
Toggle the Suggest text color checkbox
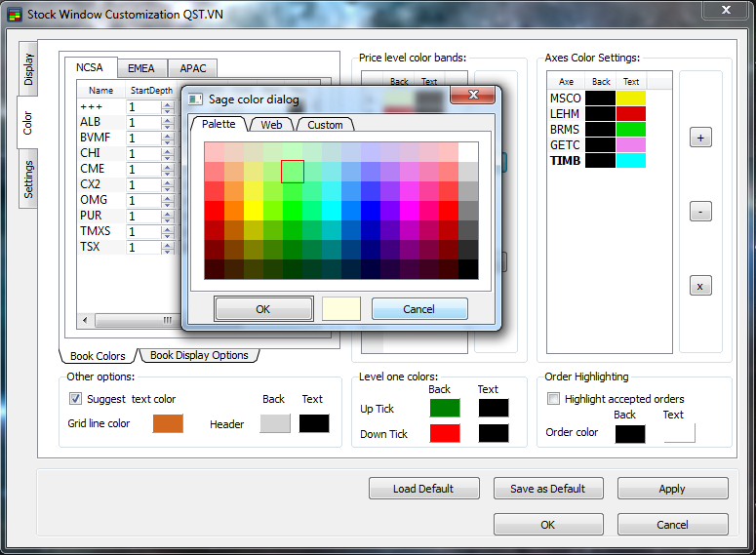75,399
